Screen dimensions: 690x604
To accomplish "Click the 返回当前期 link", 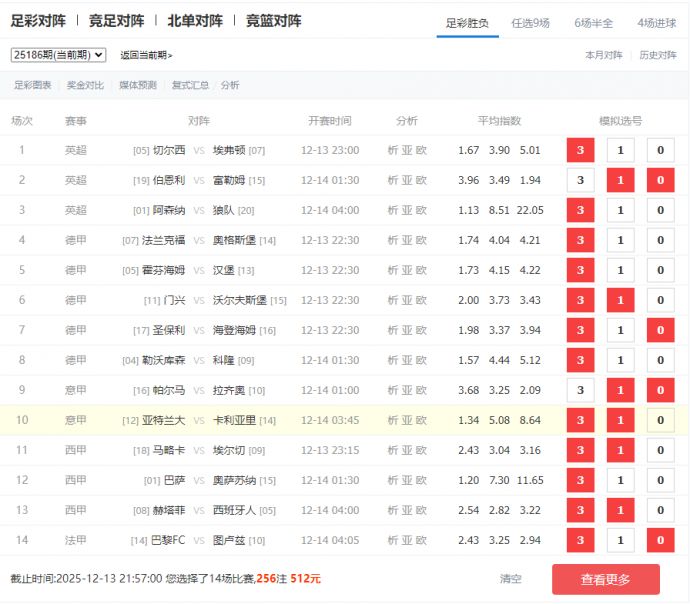I will tap(146, 55).
